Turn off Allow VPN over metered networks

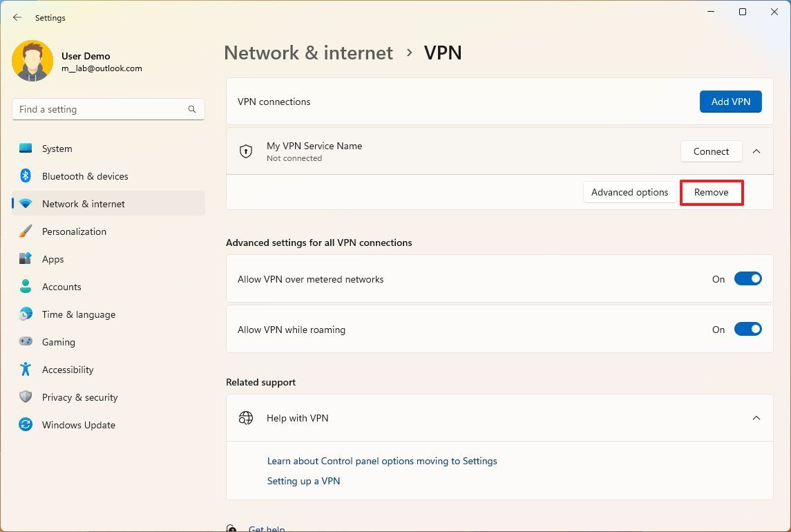748,279
